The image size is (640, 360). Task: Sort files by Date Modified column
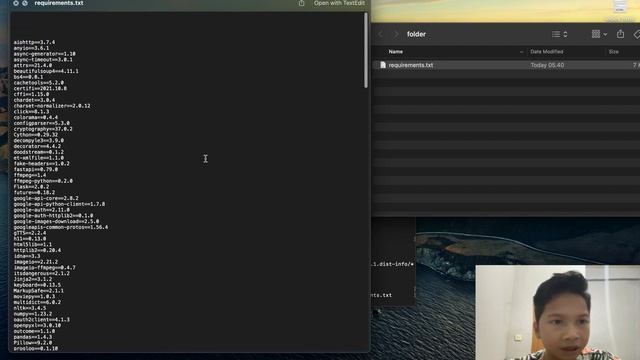coord(547,52)
